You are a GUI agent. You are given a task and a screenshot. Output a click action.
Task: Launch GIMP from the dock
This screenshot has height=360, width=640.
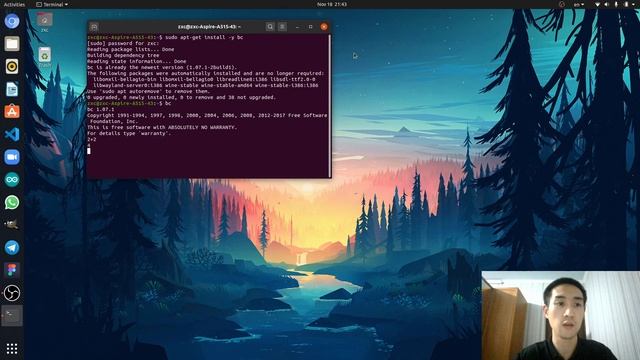point(12,224)
